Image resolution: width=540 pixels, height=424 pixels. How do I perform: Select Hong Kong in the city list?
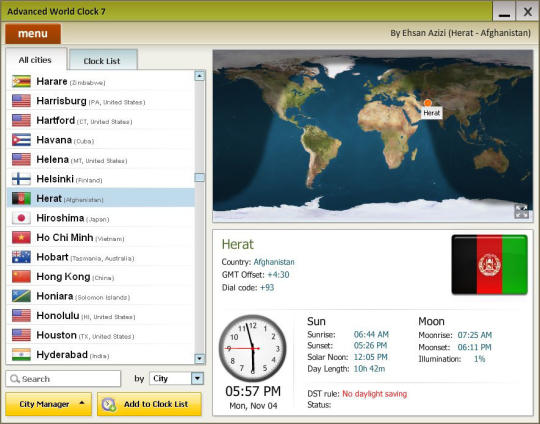click(x=101, y=277)
